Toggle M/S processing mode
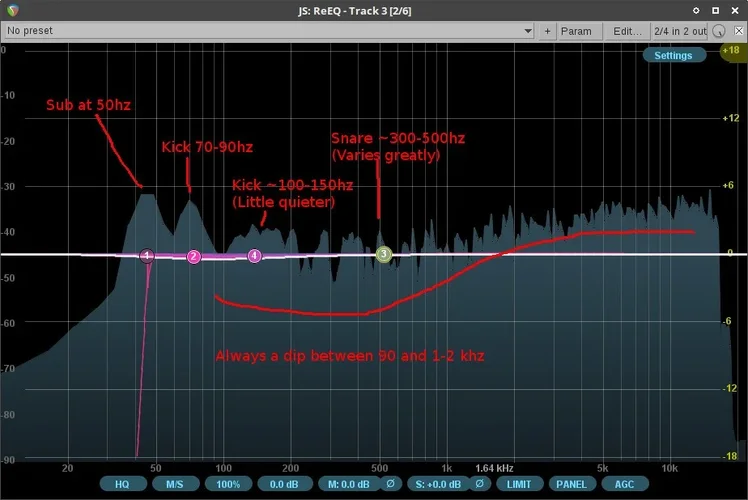 click(x=175, y=484)
